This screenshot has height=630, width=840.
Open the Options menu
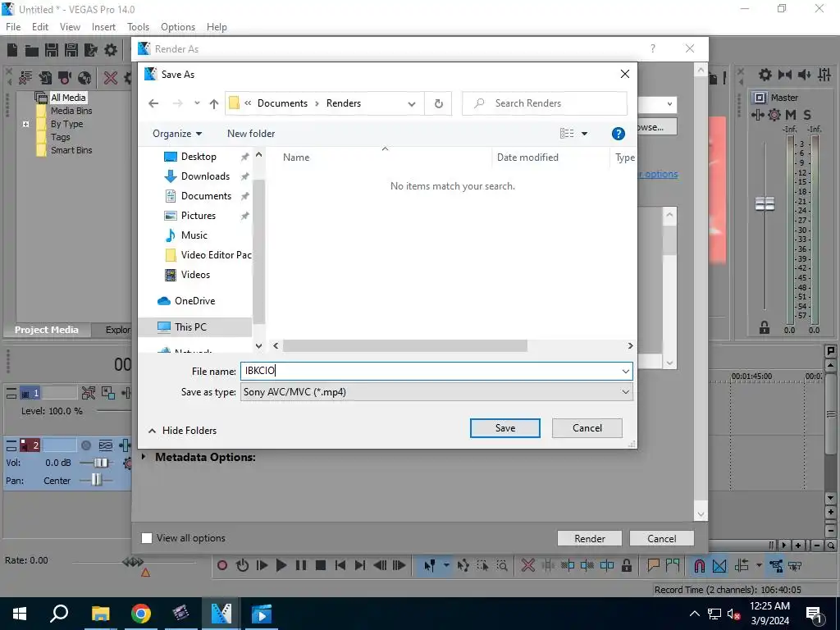click(x=178, y=27)
